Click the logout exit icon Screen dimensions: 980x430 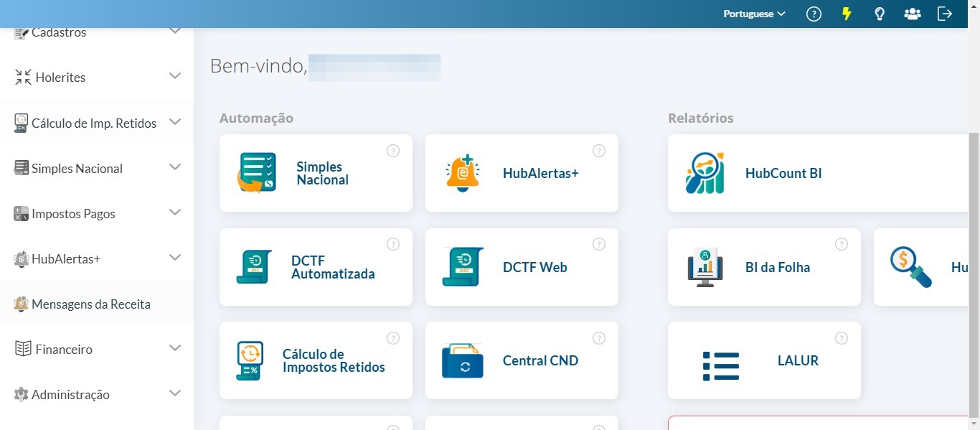(945, 14)
